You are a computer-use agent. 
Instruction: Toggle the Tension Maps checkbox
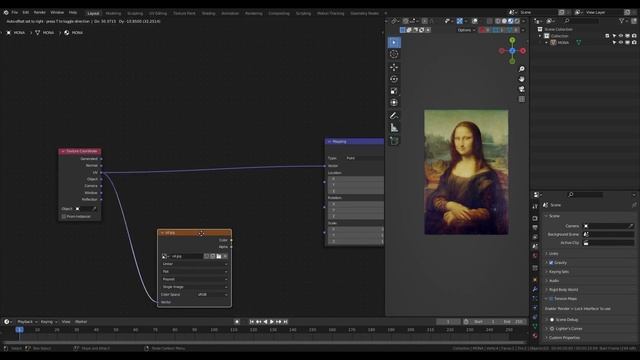coord(551,299)
